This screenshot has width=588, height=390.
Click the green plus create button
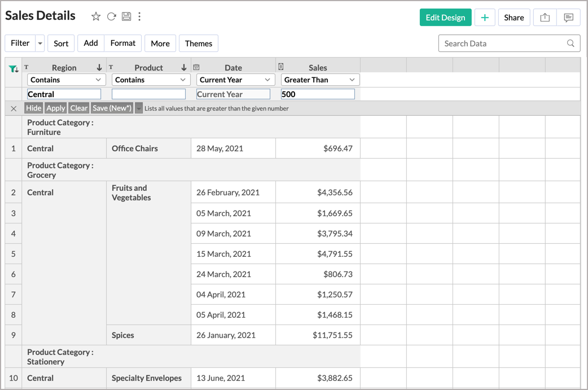click(x=485, y=17)
